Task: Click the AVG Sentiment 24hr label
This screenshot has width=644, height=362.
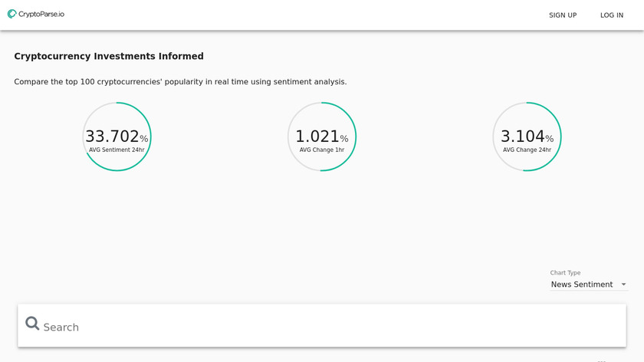Action: 117,150
